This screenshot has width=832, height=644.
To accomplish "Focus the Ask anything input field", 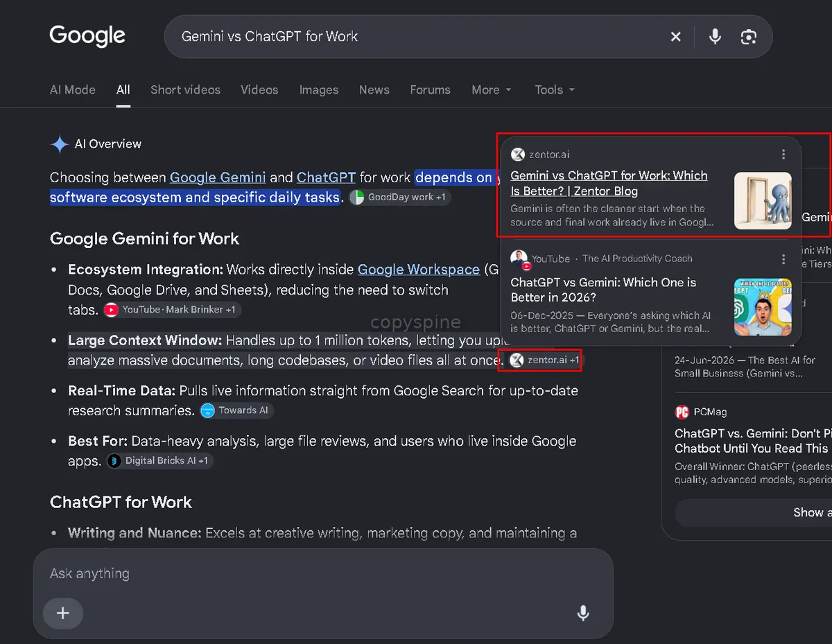I will point(323,574).
